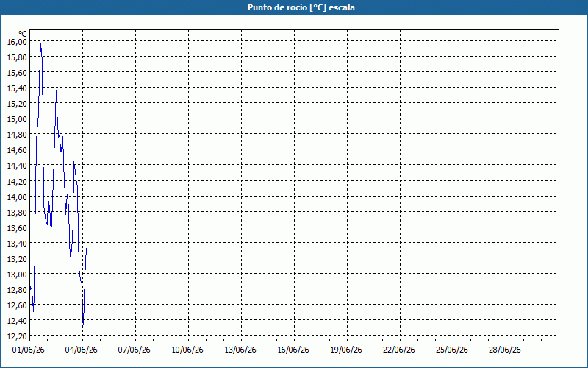This screenshot has width=588, height=368.
Task: Click the °C unit label above the axis
Action: 23,34
